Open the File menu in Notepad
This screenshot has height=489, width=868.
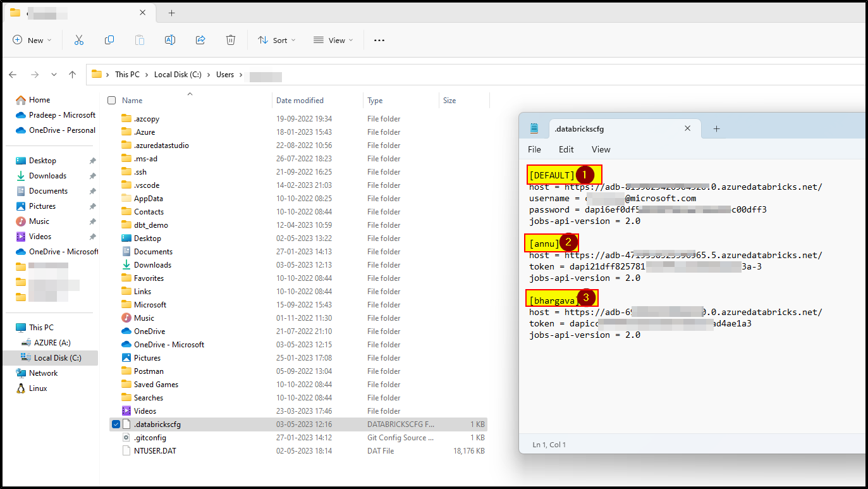534,149
